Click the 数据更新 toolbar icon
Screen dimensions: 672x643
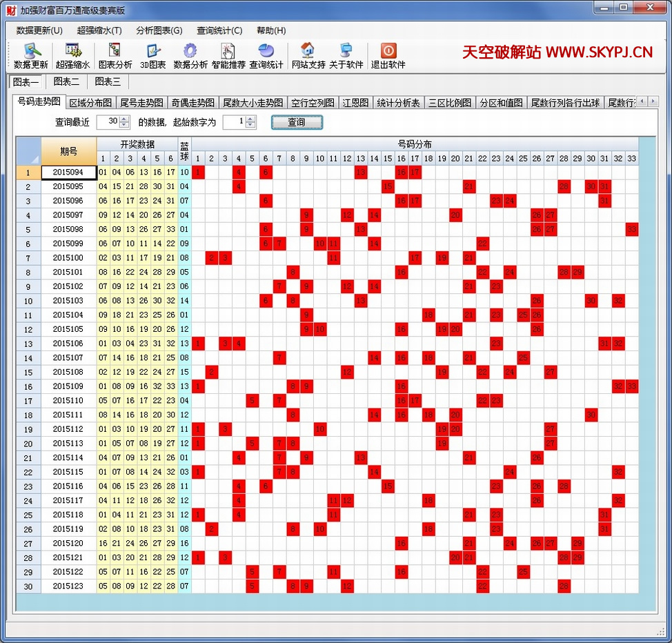pos(31,56)
